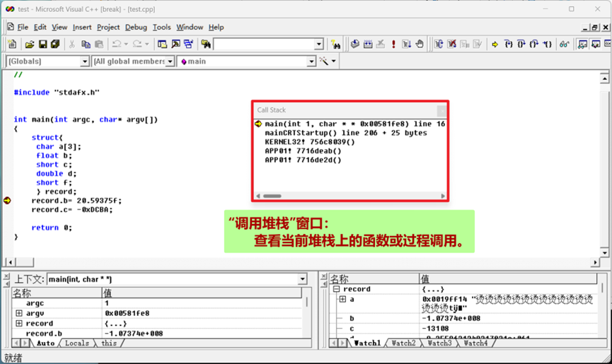Open the WizardBar actions dropdown arrow

(x=334, y=61)
